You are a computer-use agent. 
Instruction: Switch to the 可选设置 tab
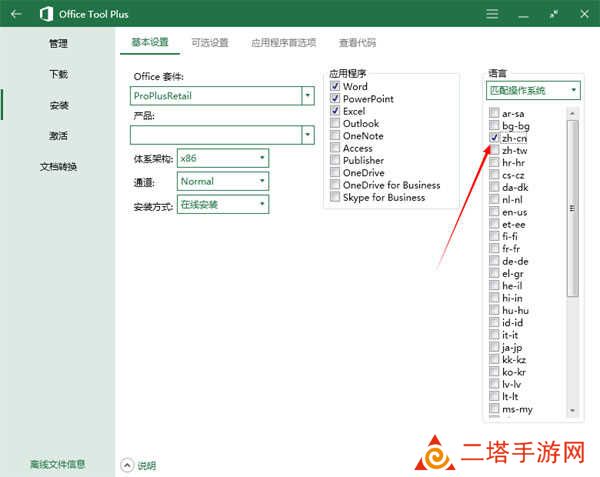(x=210, y=42)
